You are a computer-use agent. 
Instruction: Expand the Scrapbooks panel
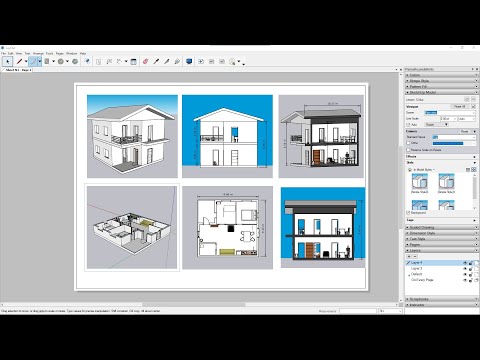point(441,299)
